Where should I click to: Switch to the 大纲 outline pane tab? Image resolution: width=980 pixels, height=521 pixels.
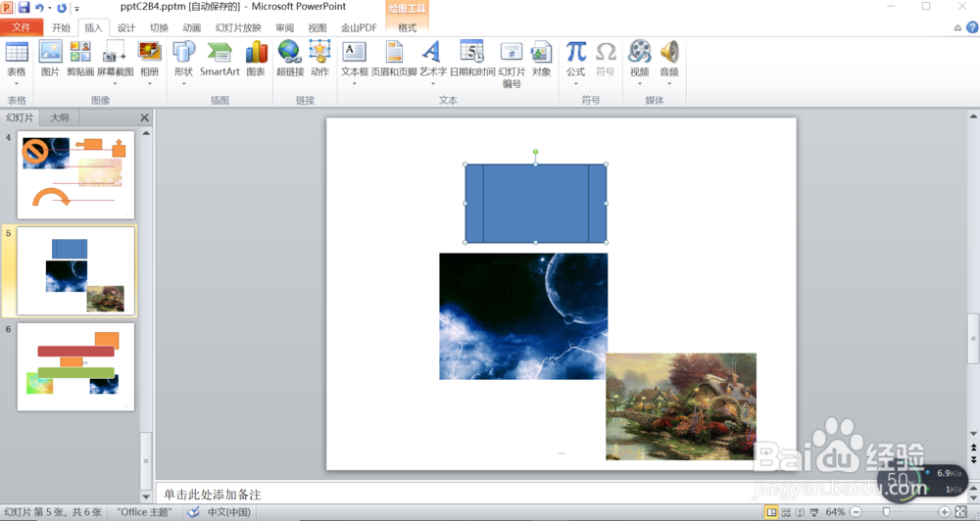[60, 118]
